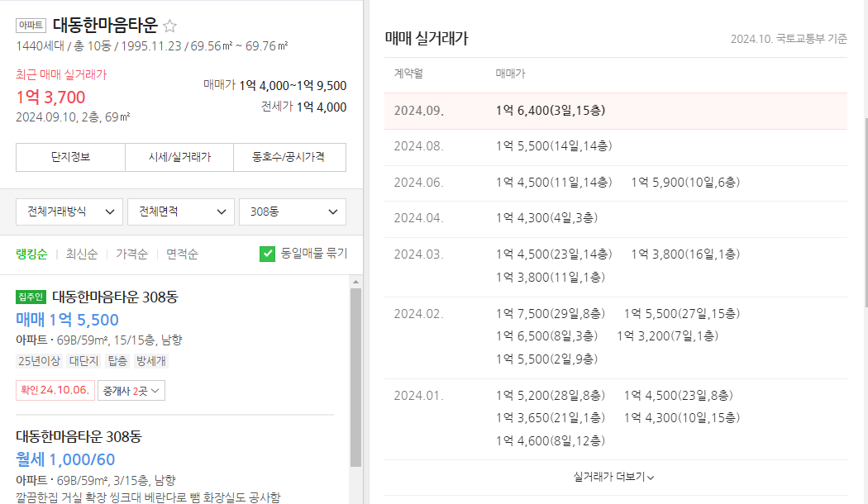The image size is (868, 504).
Task: Click 1억 4,300(4일,3층) in the 2024.04. row
Action: (x=546, y=218)
